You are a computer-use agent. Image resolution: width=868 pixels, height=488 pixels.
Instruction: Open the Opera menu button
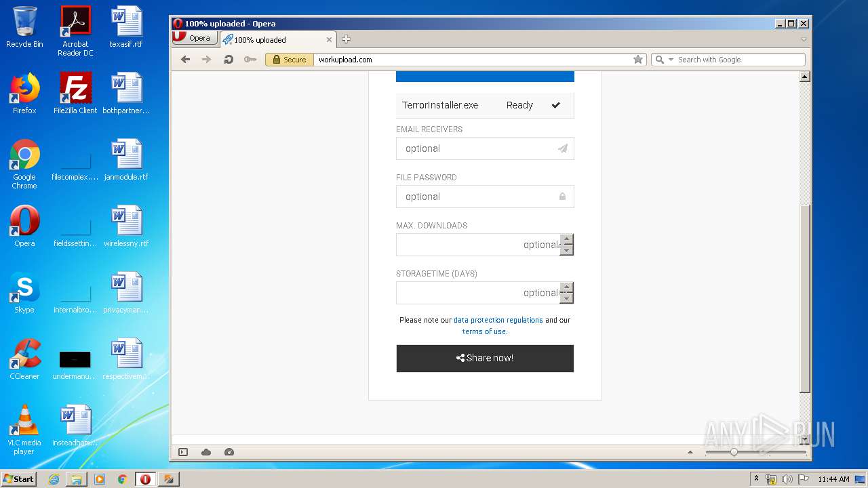194,38
